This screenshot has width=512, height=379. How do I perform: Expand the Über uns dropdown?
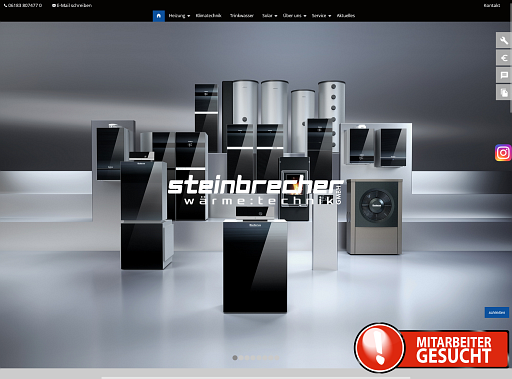[x=294, y=16]
